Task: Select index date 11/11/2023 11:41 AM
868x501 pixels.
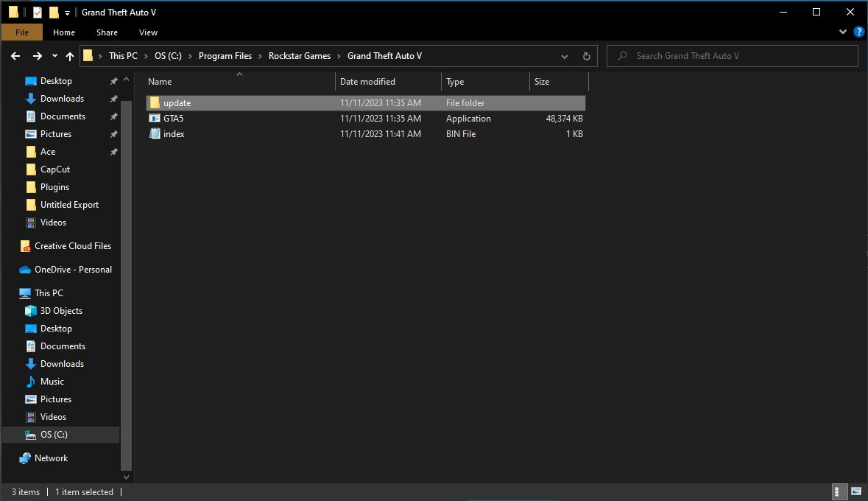Action: pyautogui.click(x=381, y=134)
